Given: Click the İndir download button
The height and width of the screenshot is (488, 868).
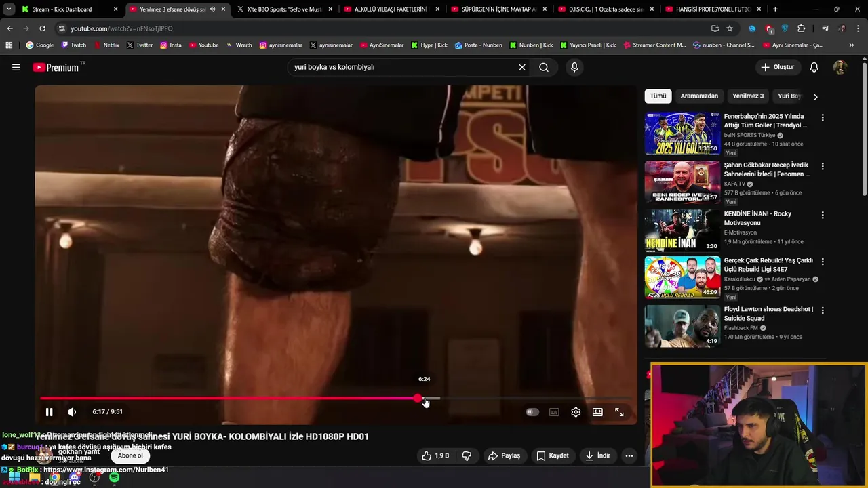Looking at the screenshot, I should point(597,456).
